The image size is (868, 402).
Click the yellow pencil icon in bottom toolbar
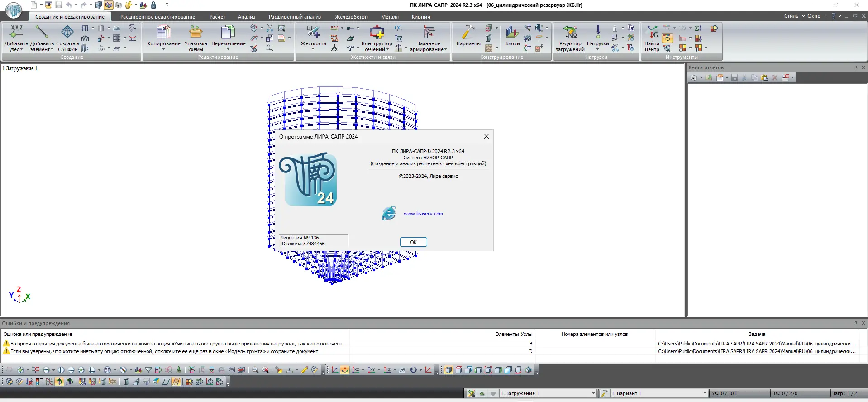click(x=305, y=370)
